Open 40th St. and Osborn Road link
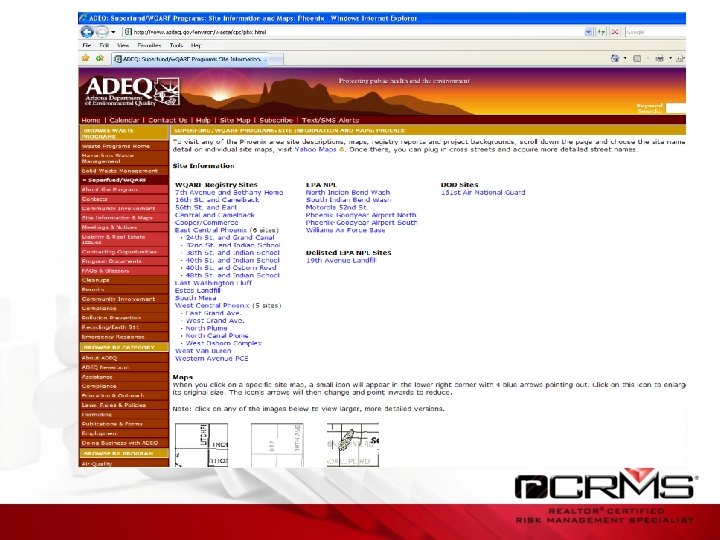The height and width of the screenshot is (540, 720). pyautogui.click(x=231, y=268)
